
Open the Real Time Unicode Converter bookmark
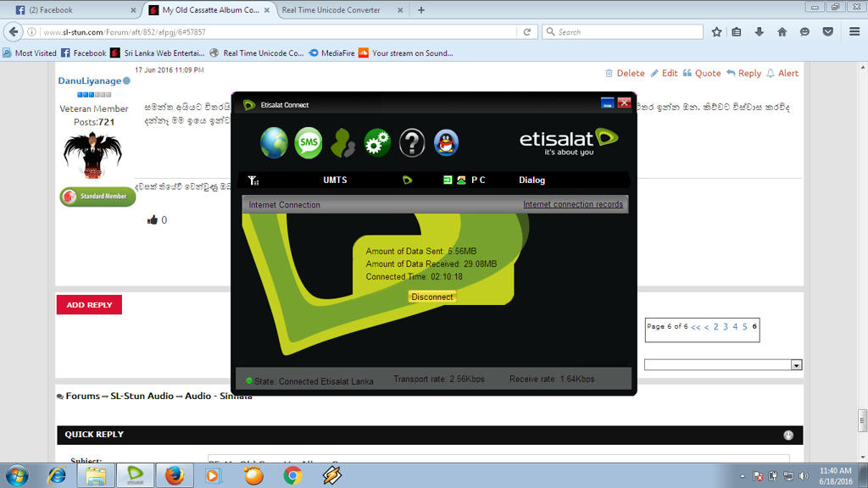[257, 53]
